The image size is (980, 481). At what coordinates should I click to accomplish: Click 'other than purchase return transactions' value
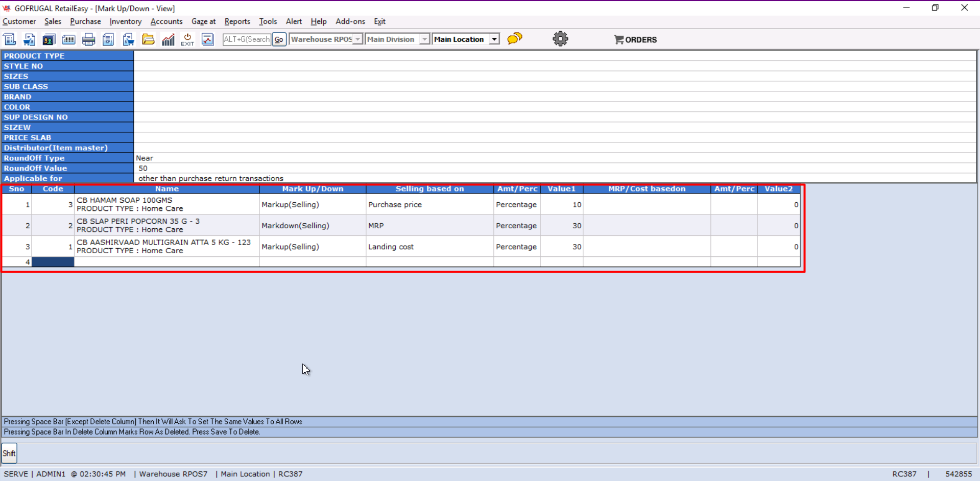[211, 178]
